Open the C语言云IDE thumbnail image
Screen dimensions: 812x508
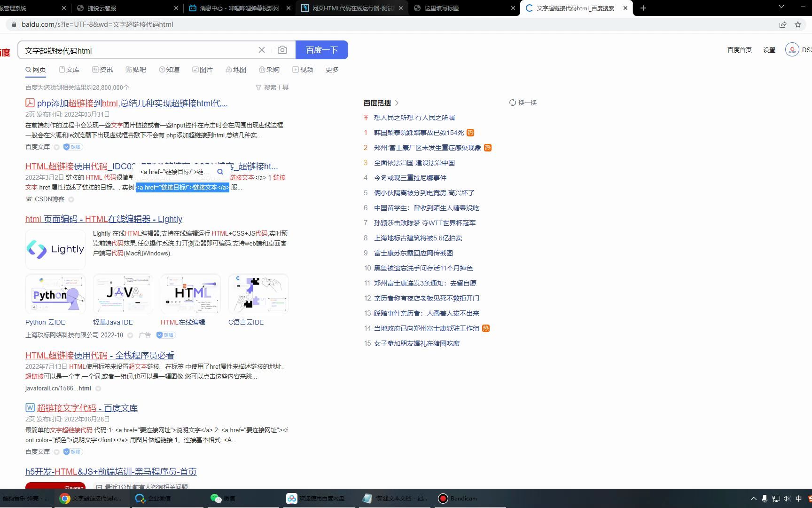pyautogui.click(x=258, y=294)
